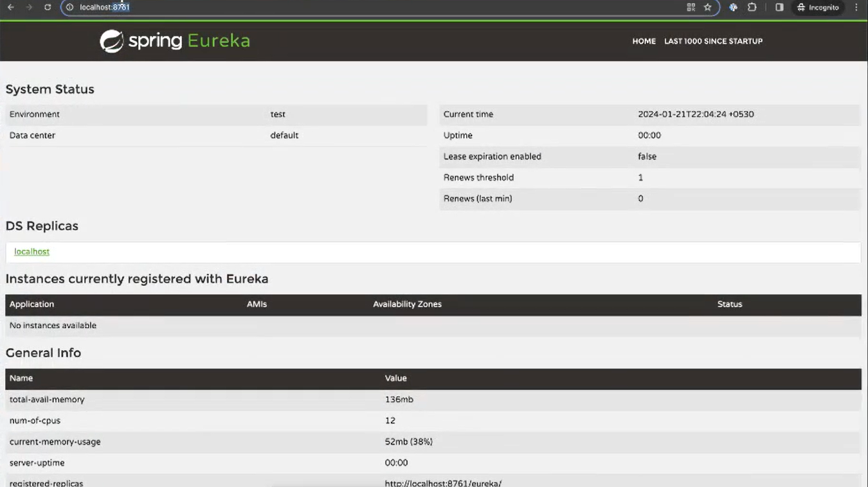Screen dimensions: 868x487
Task: Reload the Eureka dashboard page
Action: 48,7
